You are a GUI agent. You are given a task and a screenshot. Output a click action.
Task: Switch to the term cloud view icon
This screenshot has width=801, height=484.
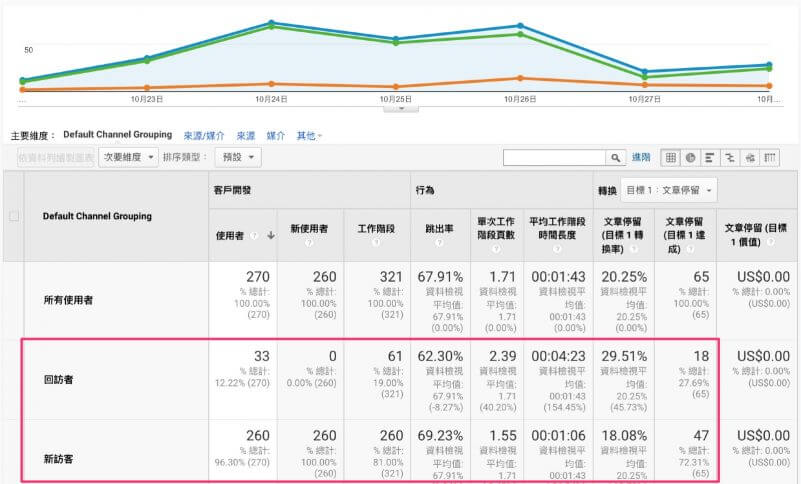[749, 157]
